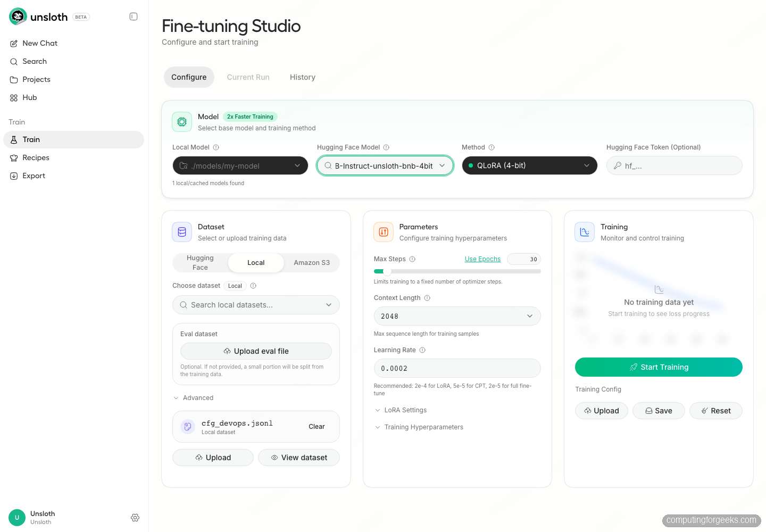Switch to the History tab
Screen dimensions: 766x532
coord(303,77)
